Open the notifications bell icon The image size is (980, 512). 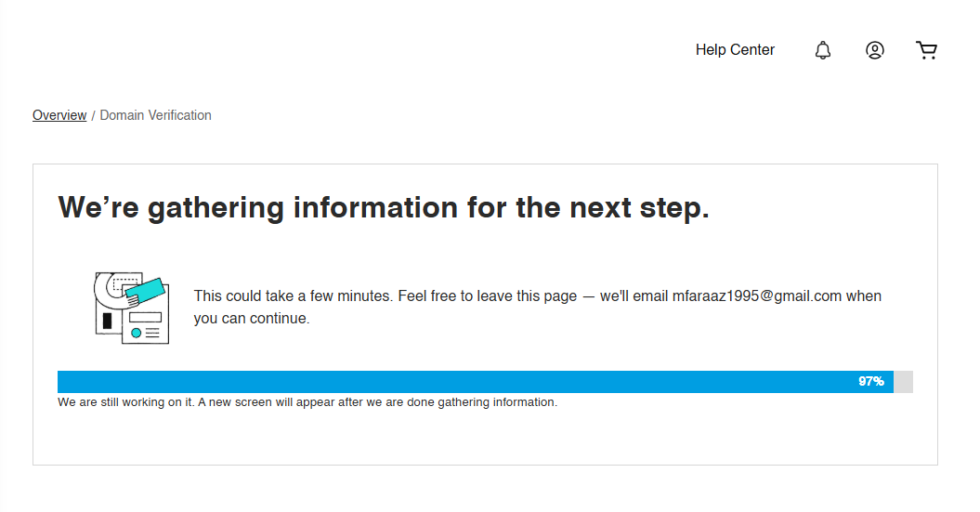click(822, 50)
